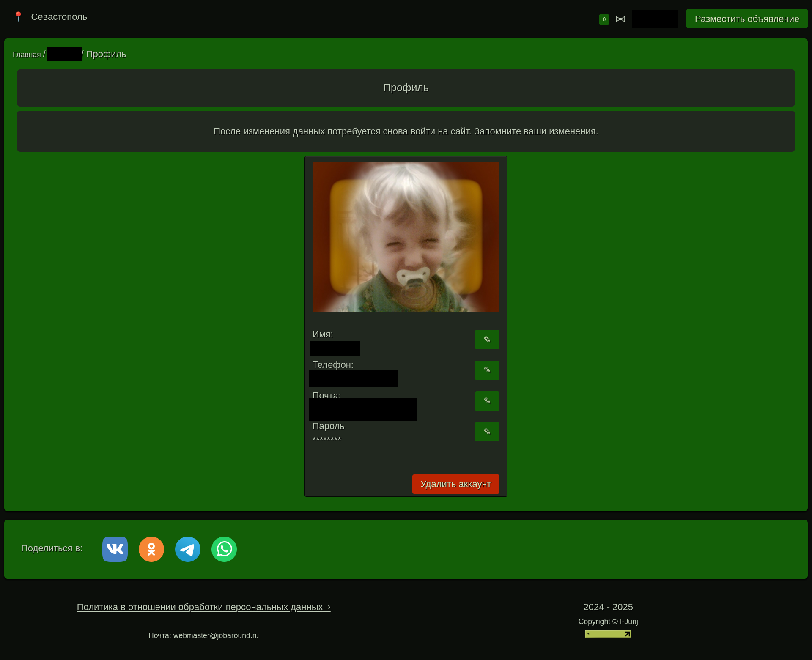Share page via WhatsApp

[224, 549]
